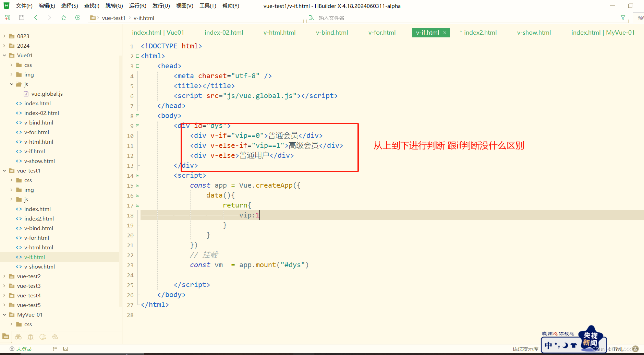
Task: Open the sync arrows panel icon
Action: (x=43, y=337)
